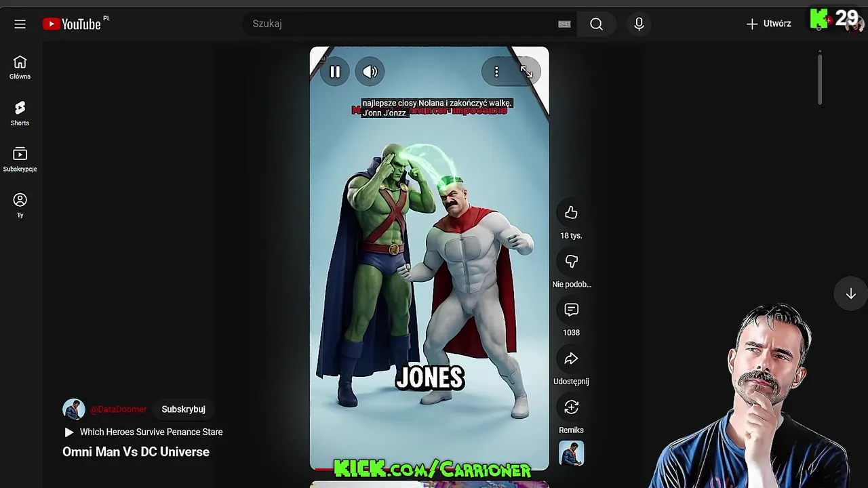Mute the Shorts video volume
Image resolution: width=868 pixels, height=488 pixels.
(370, 72)
